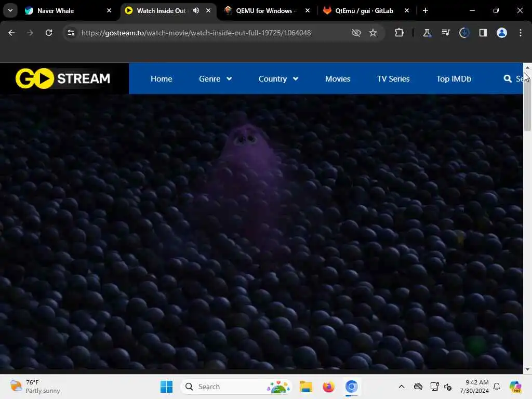Image resolution: width=532 pixels, height=399 pixels.
Task: Open the notifications bell icon
Action: click(x=497, y=387)
